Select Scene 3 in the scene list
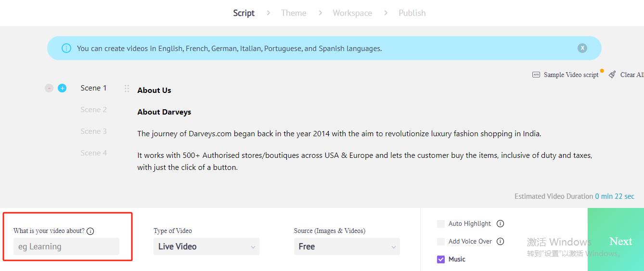The height and width of the screenshot is (271, 644). (94, 131)
